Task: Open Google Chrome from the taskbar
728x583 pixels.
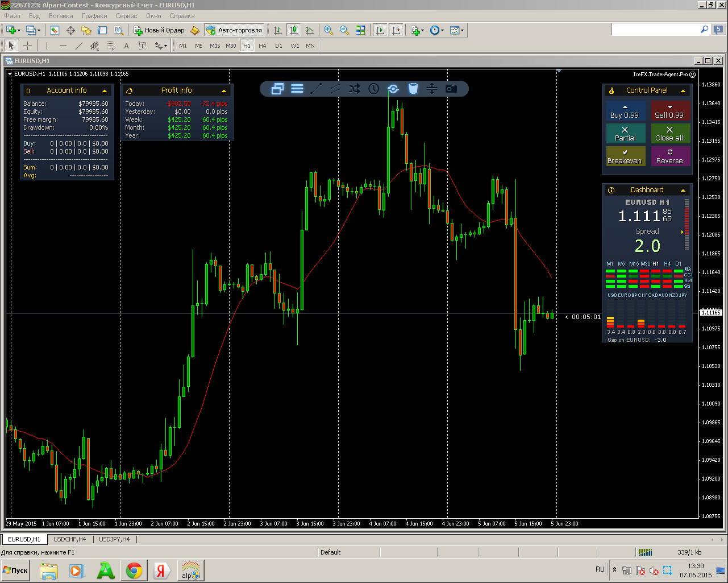Action: (134, 570)
